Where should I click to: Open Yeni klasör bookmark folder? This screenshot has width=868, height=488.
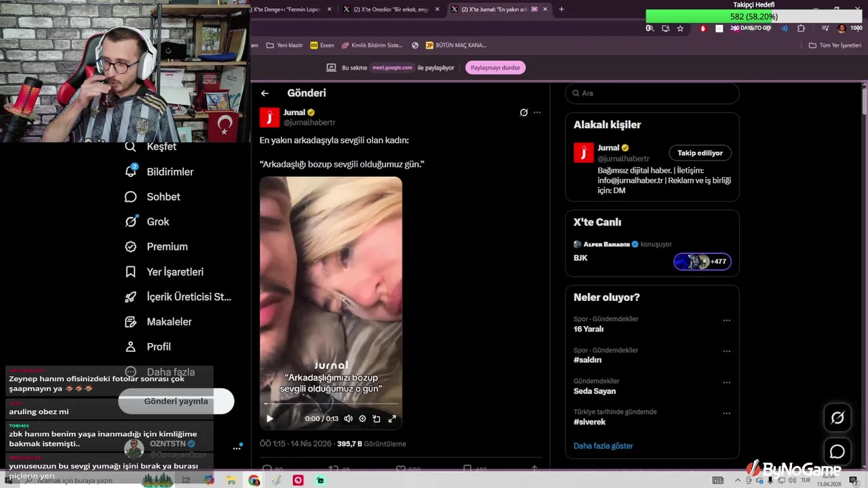pyautogui.click(x=284, y=45)
